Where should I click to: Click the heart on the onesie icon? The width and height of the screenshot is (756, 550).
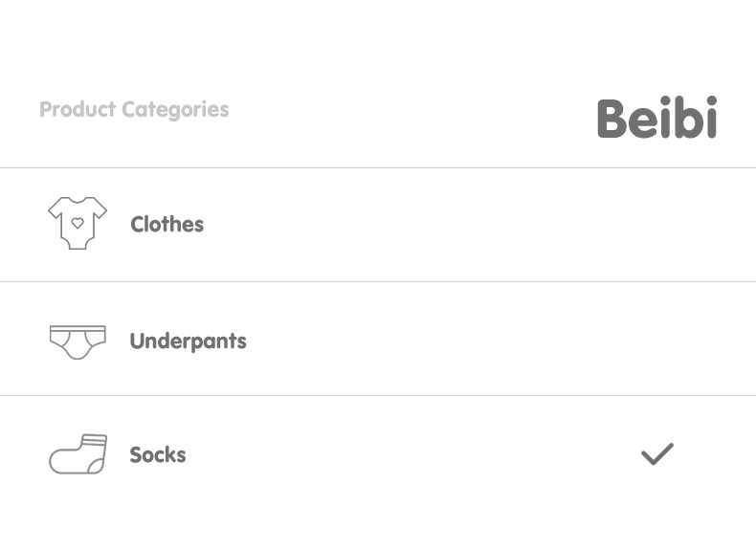[78, 223]
